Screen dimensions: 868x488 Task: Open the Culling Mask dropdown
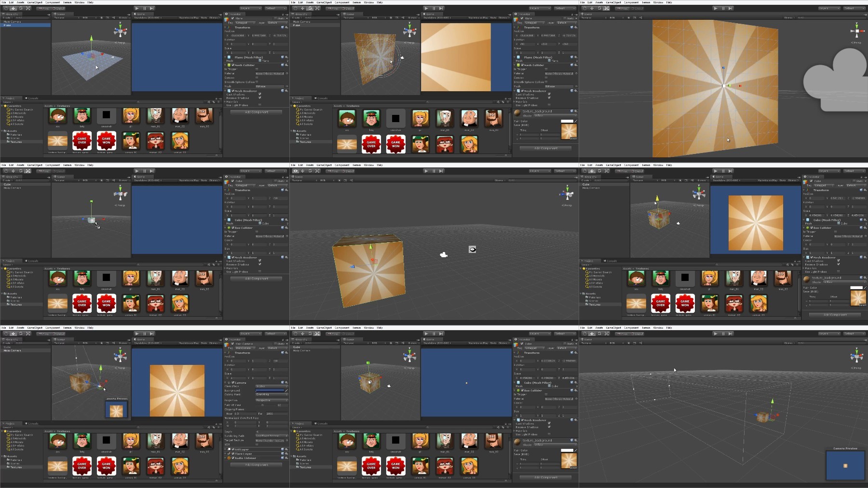(x=271, y=394)
